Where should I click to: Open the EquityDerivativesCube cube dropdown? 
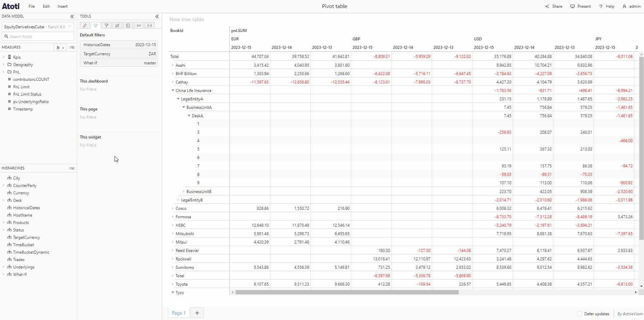(x=38, y=27)
